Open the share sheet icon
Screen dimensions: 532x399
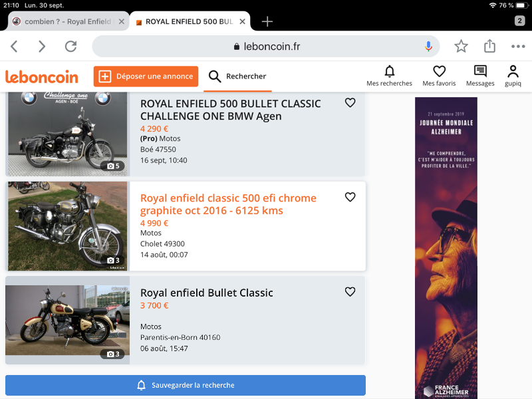tap(489, 46)
